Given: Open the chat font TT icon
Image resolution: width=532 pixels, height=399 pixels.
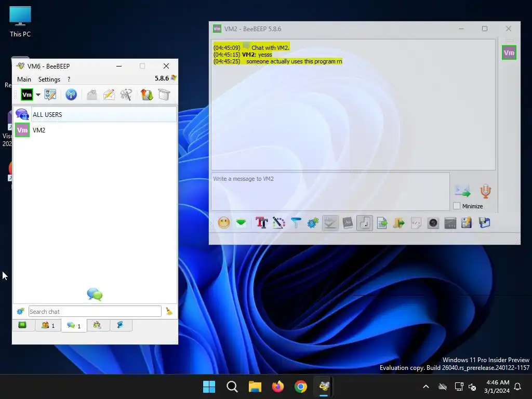Looking at the screenshot, I should [262, 223].
